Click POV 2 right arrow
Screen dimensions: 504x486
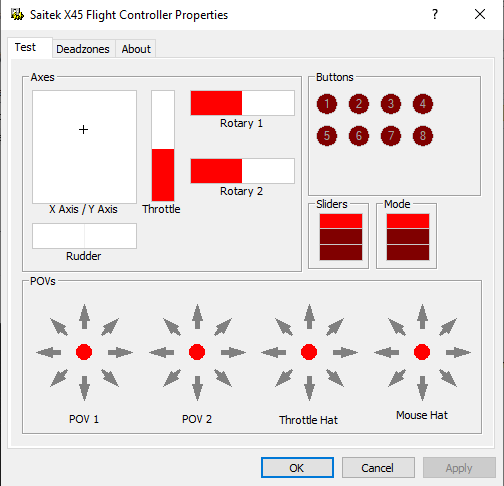pos(233,352)
